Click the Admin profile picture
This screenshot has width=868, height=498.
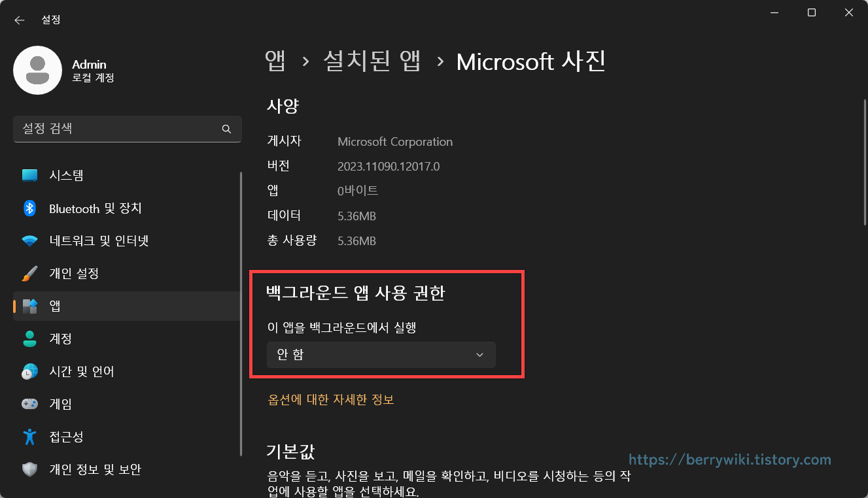pyautogui.click(x=37, y=70)
